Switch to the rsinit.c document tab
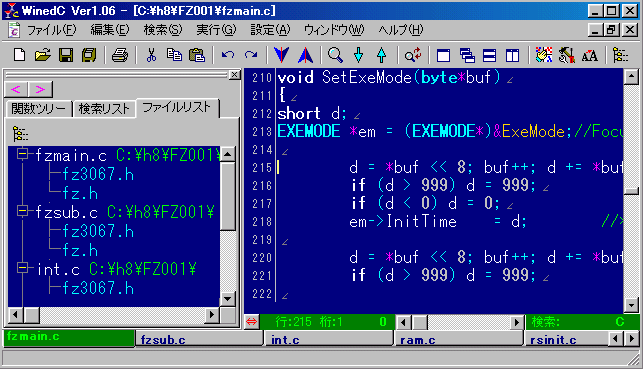 pos(567,339)
